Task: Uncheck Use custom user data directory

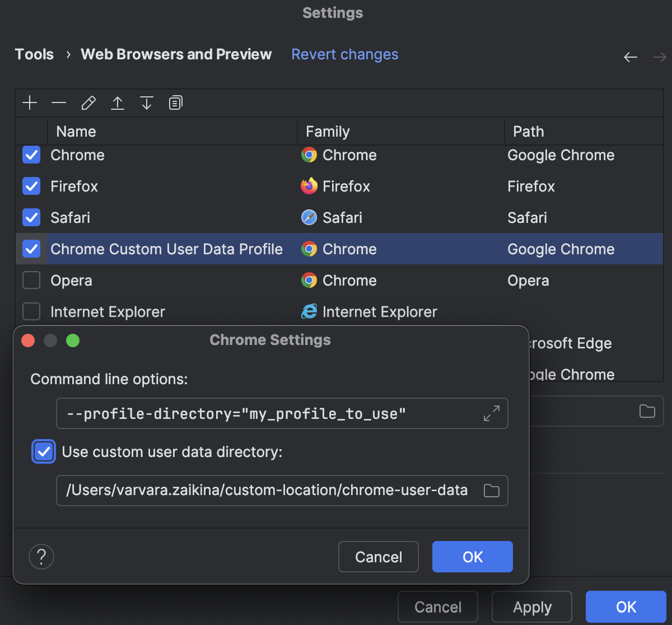Action: (x=43, y=451)
